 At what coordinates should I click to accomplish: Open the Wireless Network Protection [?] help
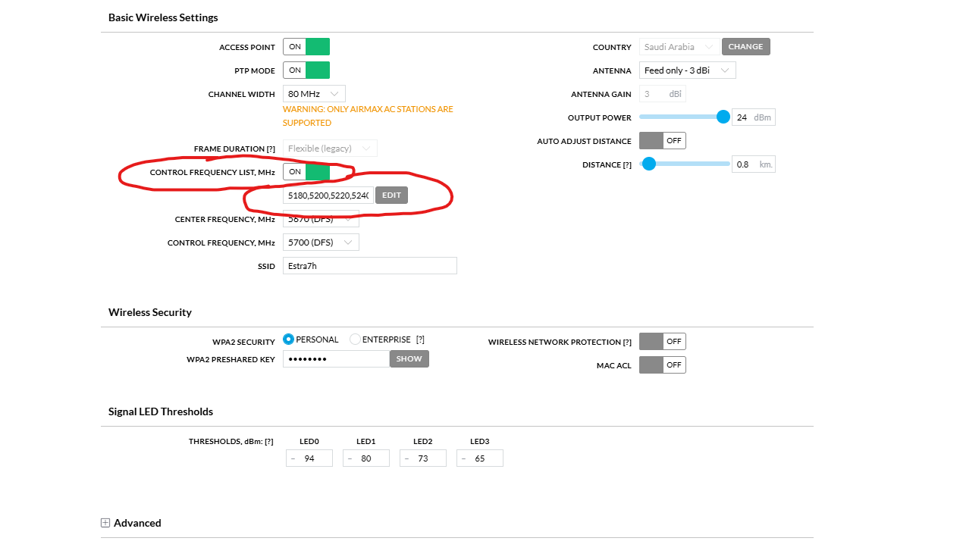pos(627,342)
